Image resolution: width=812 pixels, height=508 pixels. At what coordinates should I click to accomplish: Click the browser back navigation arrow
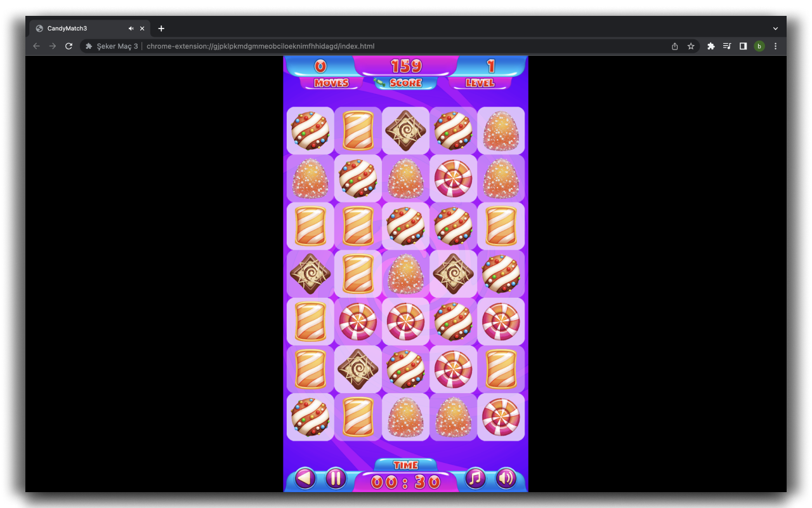point(36,46)
